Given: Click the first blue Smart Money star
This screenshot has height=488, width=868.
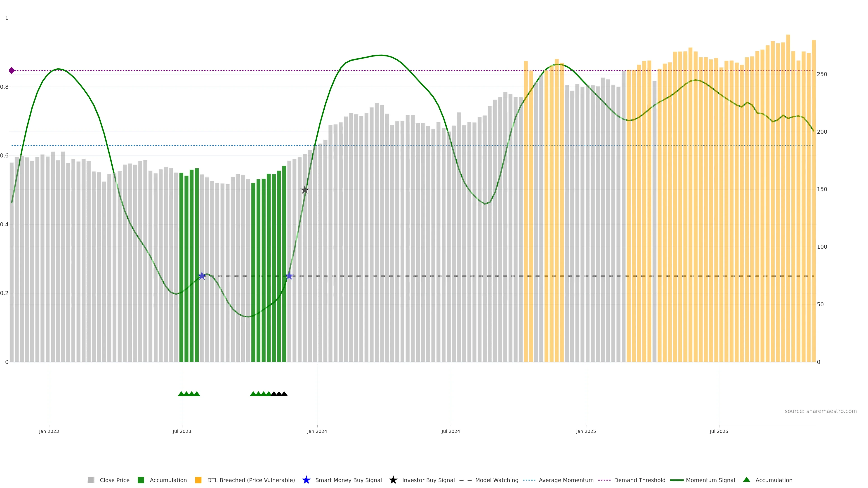Looking at the screenshot, I should click(202, 276).
